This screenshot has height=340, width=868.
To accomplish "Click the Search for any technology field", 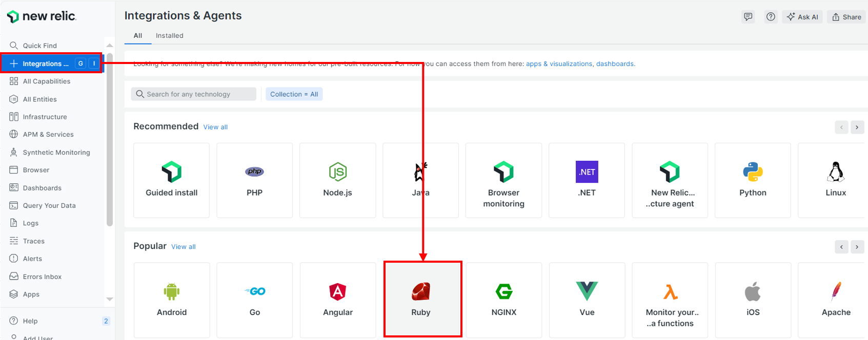I will pyautogui.click(x=194, y=94).
